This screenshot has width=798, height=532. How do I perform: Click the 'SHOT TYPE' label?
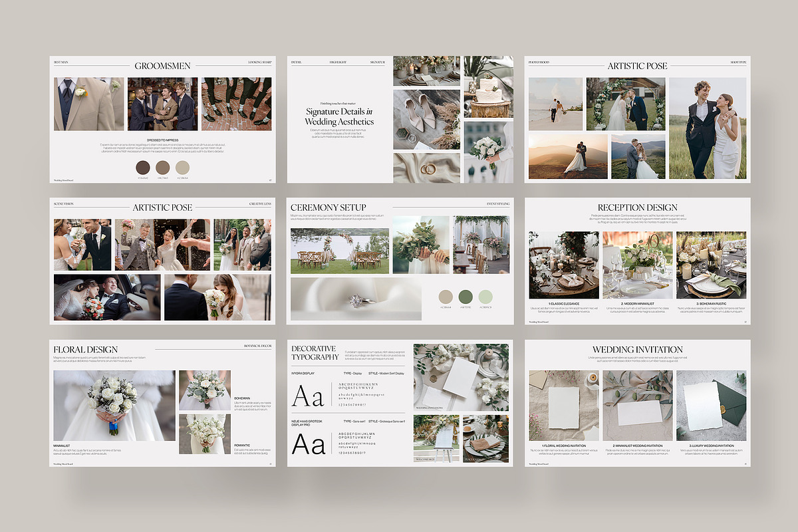pyautogui.click(x=738, y=62)
